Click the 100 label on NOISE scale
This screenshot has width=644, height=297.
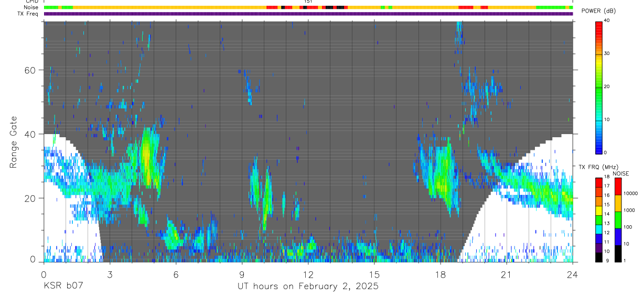[x=628, y=227]
